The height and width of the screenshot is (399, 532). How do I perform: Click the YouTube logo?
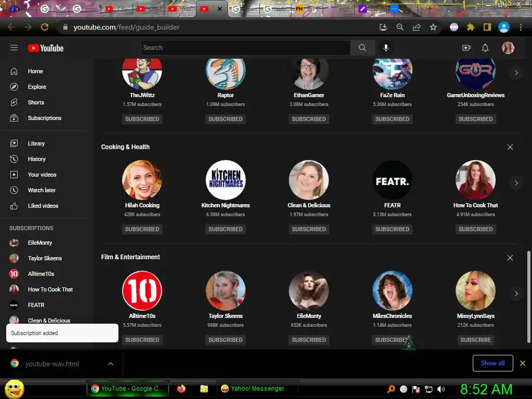[x=46, y=48]
